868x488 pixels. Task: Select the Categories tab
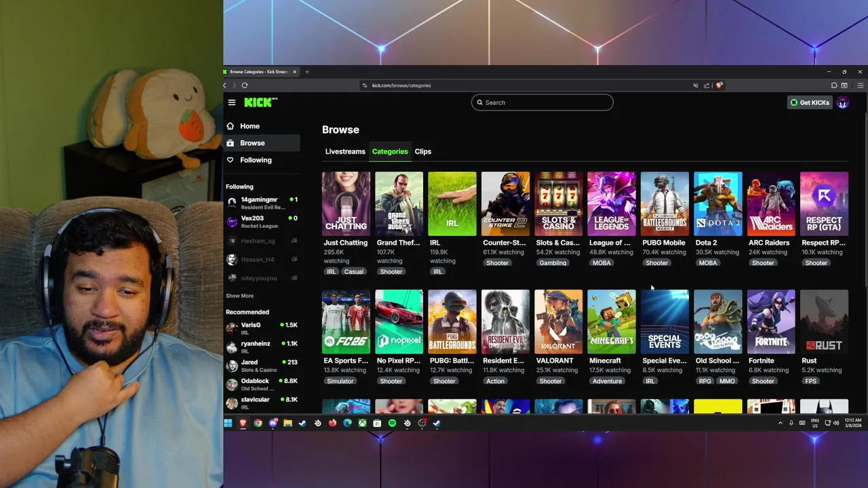(390, 151)
